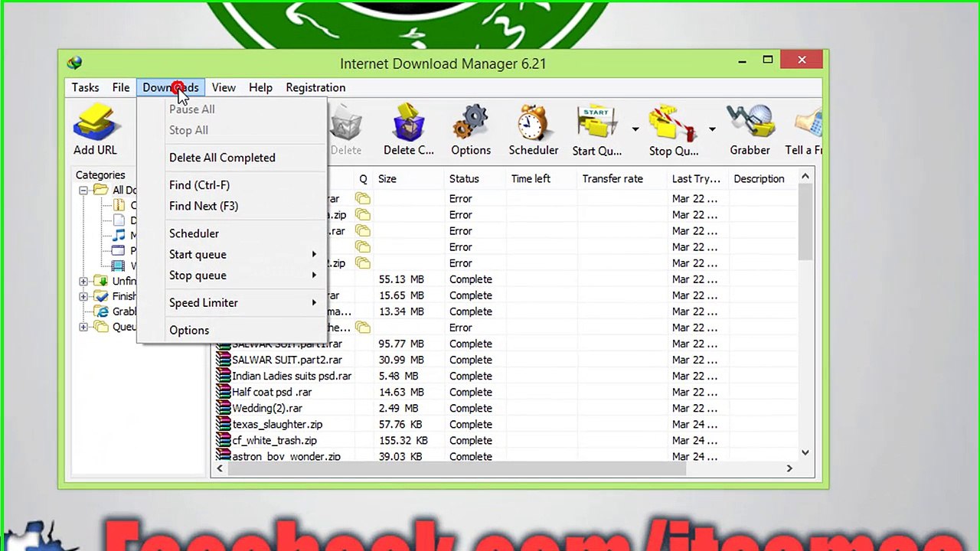Click the All Downloads folder icon in Categories
Viewport: 980px width, 551px height.
pyautogui.click(x=100, y=190)
